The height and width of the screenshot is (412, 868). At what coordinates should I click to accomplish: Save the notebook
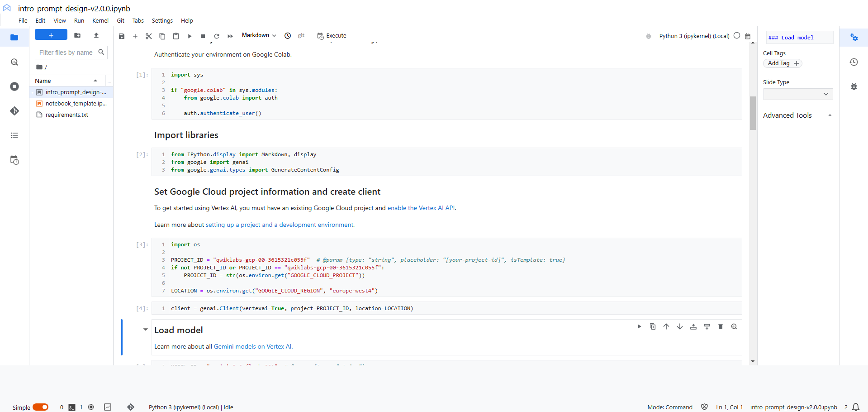pyautogui.click(x=122, y=36)
